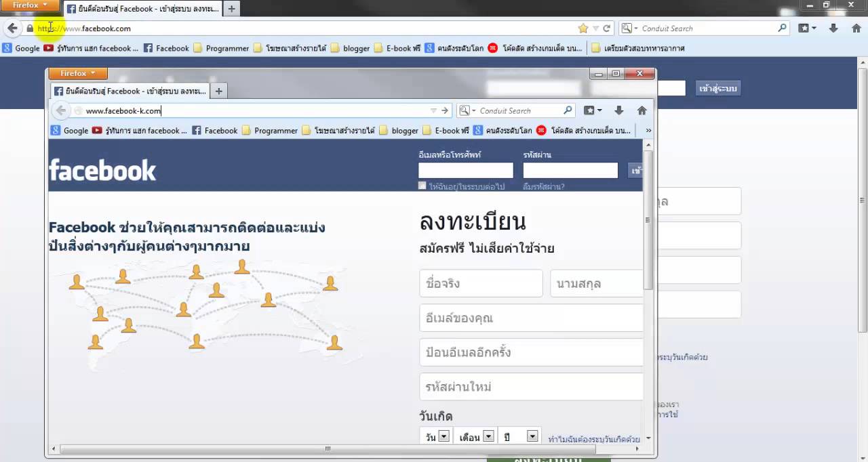
Task: Click search magnifier icon in front window
Action: click(x=568, y=110)
